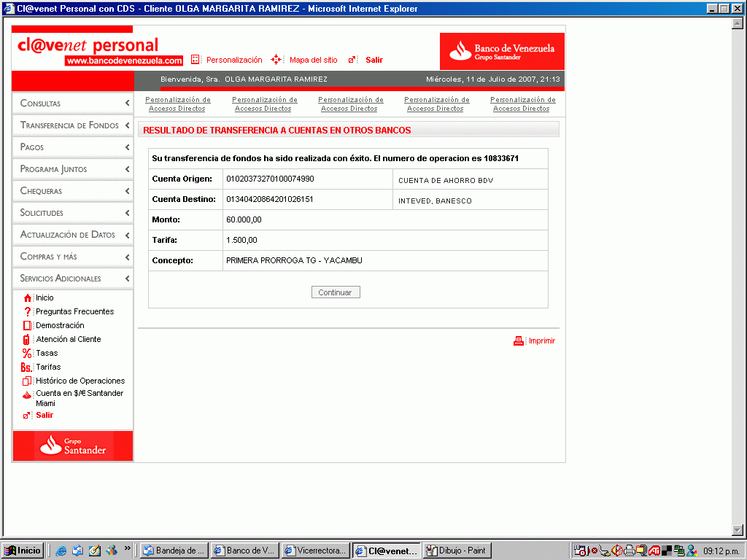Open the Pagos menu label
The height and width of the screenshot is (560, 747).
coord(31,147)
